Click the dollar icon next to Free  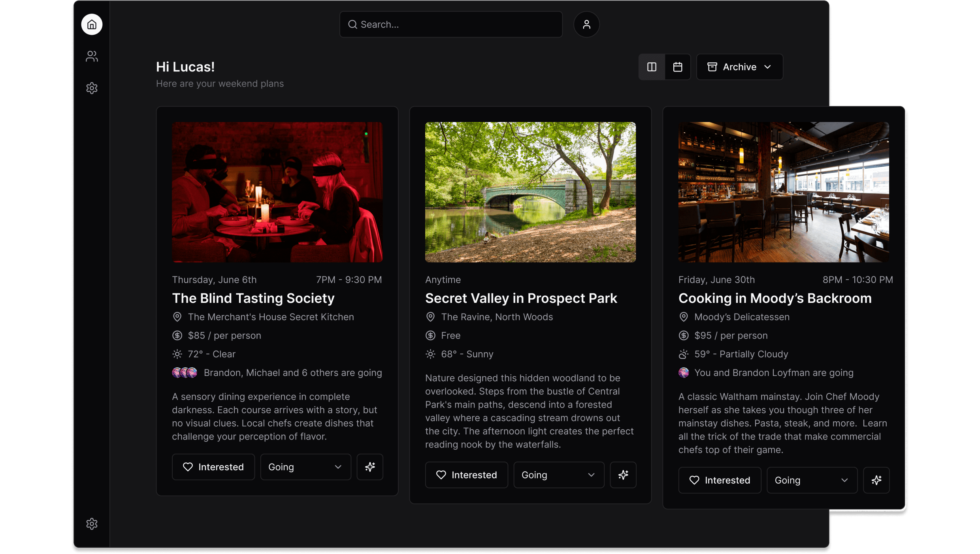tap(430, 335)
